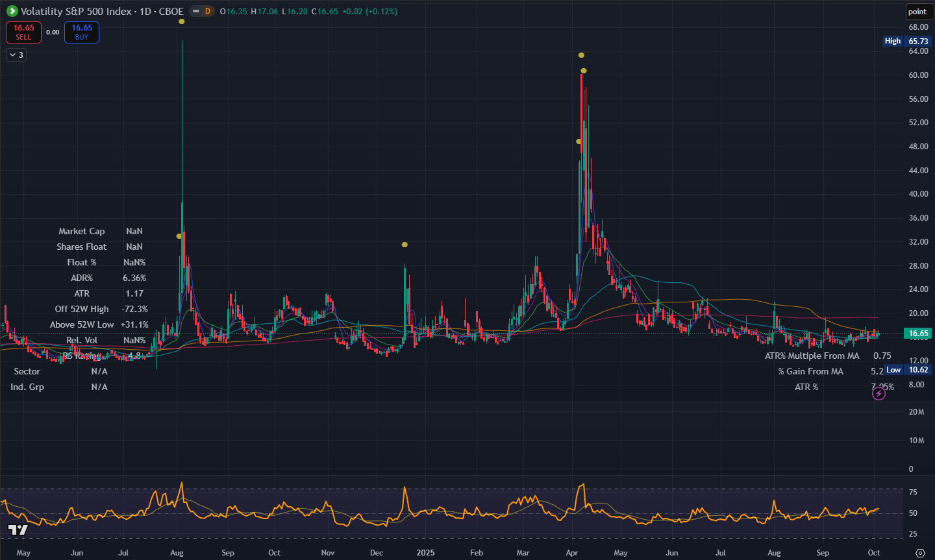Click the orange D delayed-data badge
The width and height of the screenshot is (935, 560).
point(208,11)
